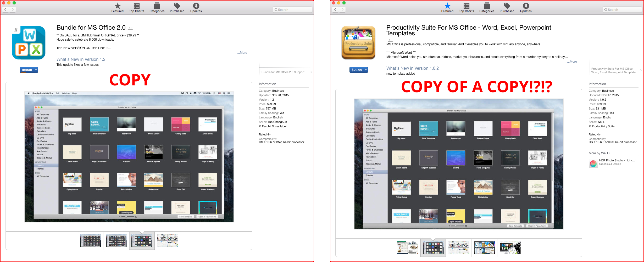Click chevron next to Bundle Support link

(x=311, y=72)
